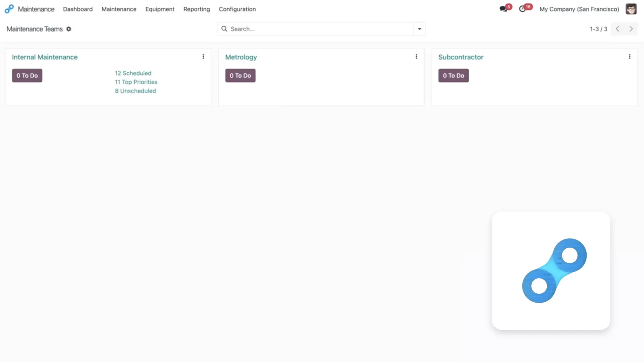Open the user avatar menu
The height and width of the screenshot is (362, 644).
tap(631, 9)
